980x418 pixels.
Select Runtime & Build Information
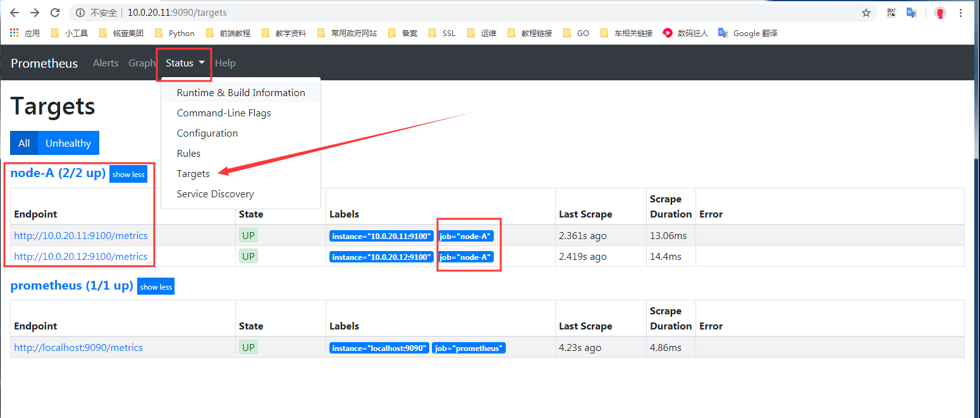(241, 92)
